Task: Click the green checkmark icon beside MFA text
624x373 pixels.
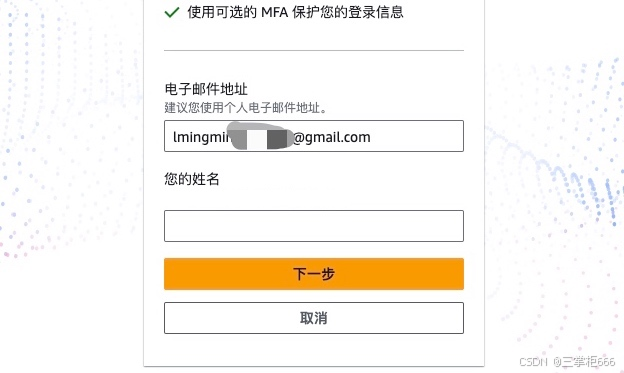Action: pos(172,12)
